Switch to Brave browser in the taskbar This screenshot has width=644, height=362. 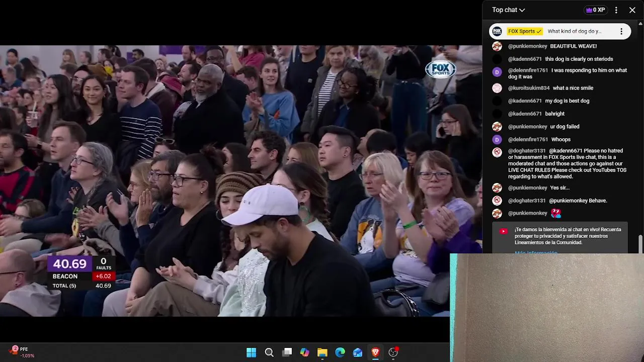click(375, 352)
